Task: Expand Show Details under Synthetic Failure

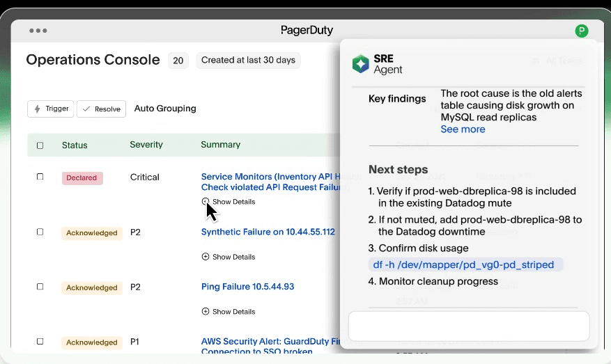Action: [x=229, y=257]
